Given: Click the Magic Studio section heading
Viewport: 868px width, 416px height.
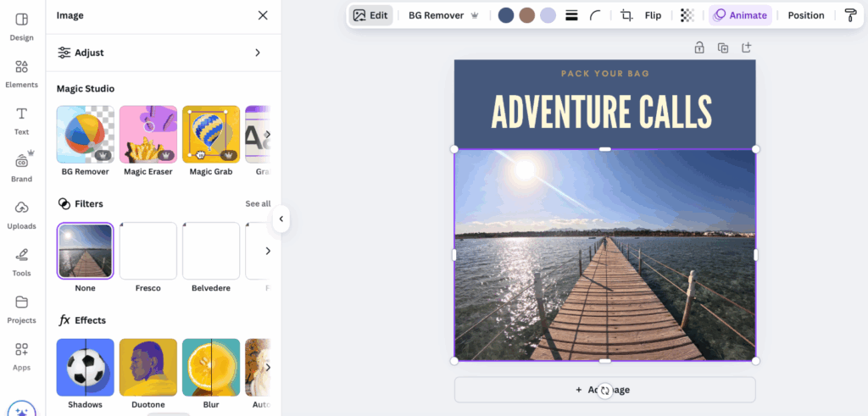Looking at the screenshot, I should [x=86, y=88].
